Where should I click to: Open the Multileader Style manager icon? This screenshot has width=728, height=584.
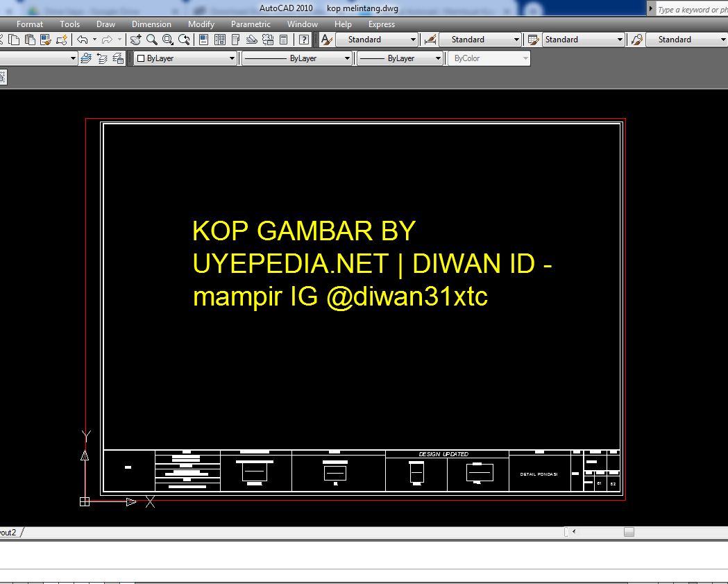pyautogui.click(x=637, y=40)
